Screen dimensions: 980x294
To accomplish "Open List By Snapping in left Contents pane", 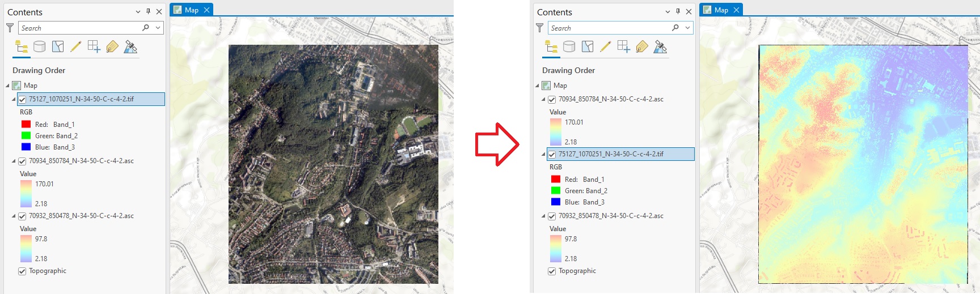I will tap(94, 46).
